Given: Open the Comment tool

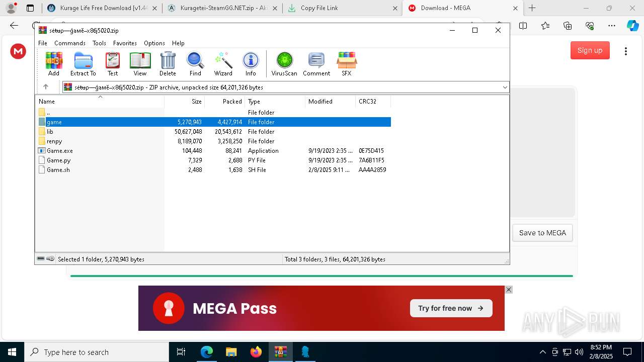Looking at the screenshot, I should pyautogui.click(x=316, y=64).
